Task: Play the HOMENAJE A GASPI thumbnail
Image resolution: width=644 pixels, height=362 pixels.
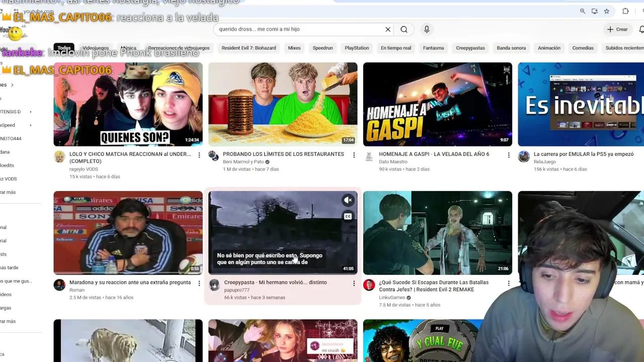Action: (x=438, y=104)
